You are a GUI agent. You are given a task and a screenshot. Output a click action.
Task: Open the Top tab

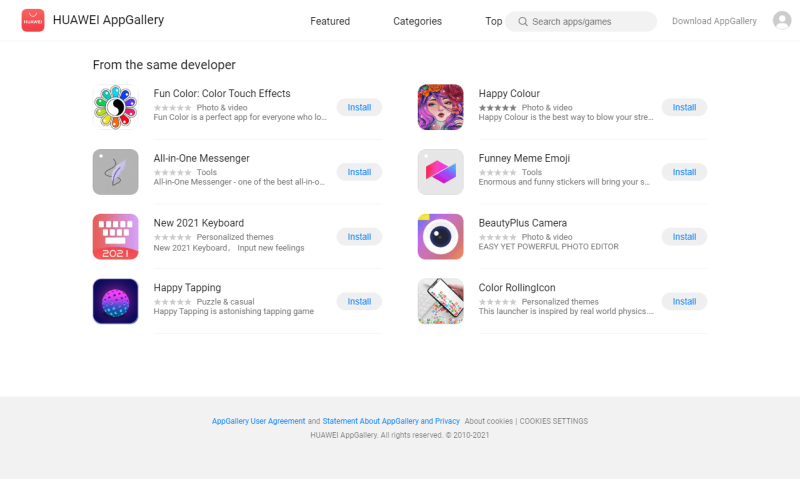point(493,21)
